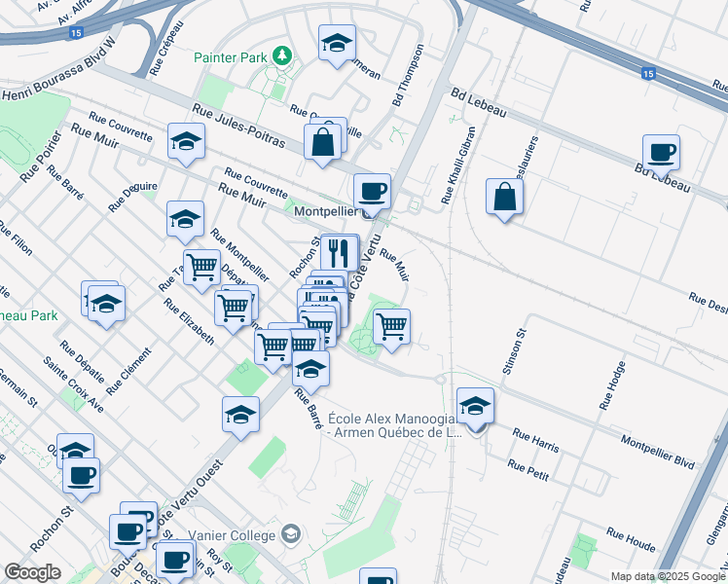728x584 pixels.
Task: Select the shopping bag marker near Rue Khalil-Gibran
Action: [x=505, y=197]
